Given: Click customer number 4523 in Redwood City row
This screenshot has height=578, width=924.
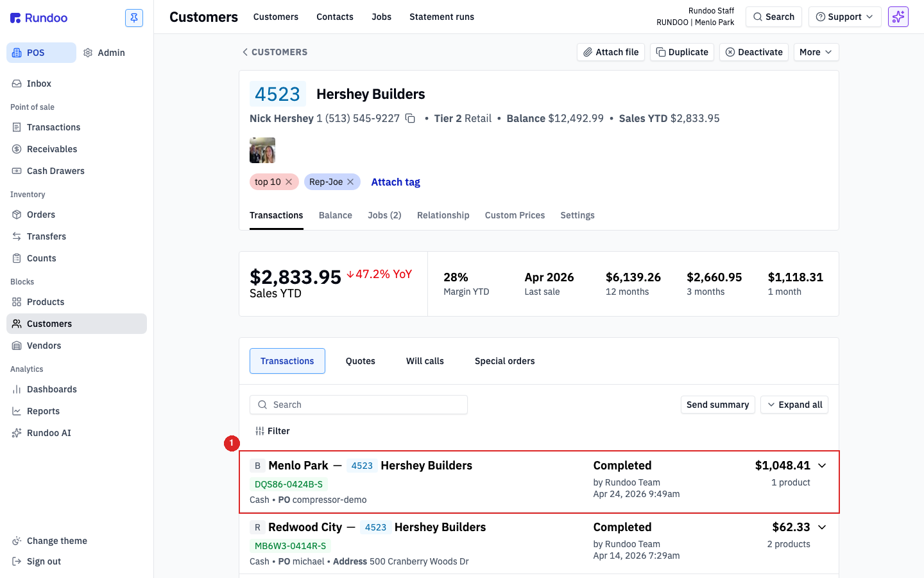Looking at the screenshot, I should (375, 527).
